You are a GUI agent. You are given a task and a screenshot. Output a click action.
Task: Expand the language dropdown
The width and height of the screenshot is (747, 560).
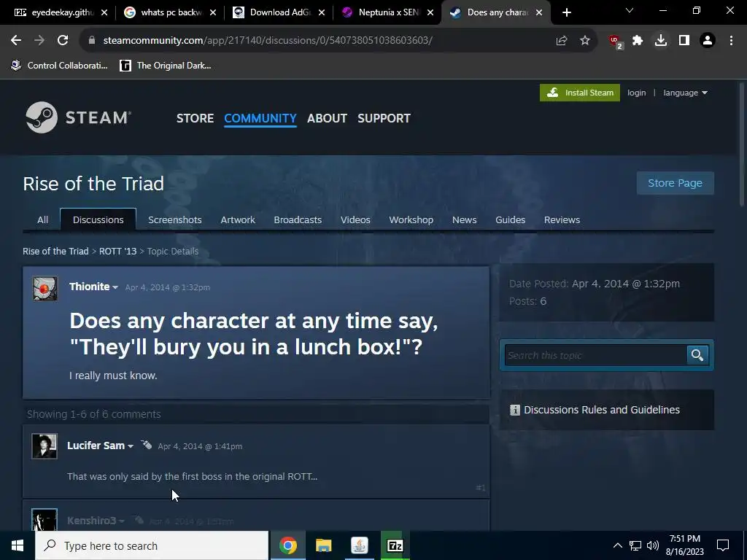(685, 93)
